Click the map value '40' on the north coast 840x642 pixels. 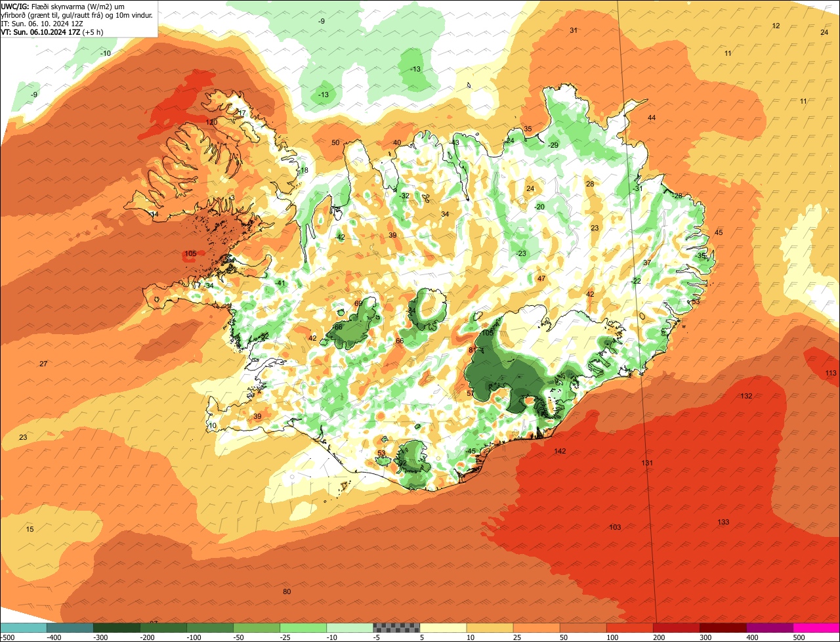click(x=397, y=142)
